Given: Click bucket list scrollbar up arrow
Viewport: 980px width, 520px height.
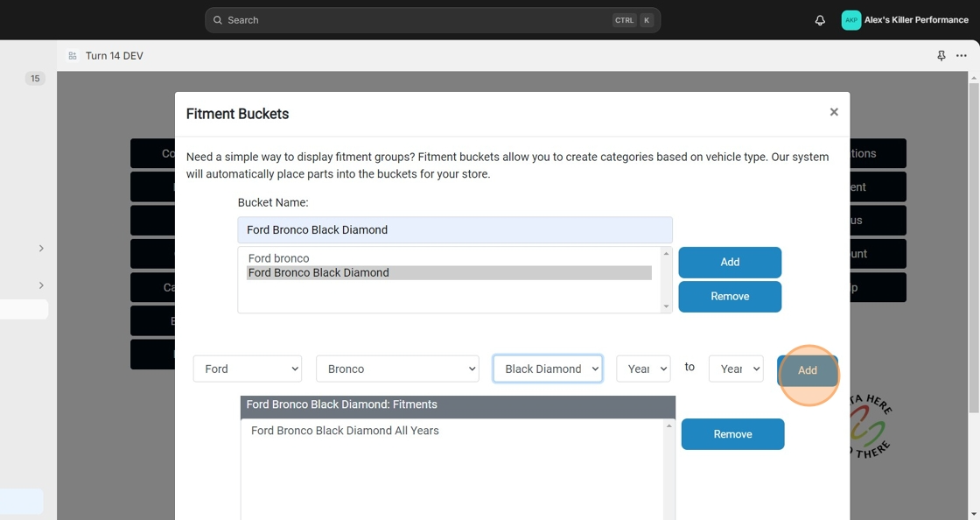Looking at the screenshot, I should tap(666, 253).
